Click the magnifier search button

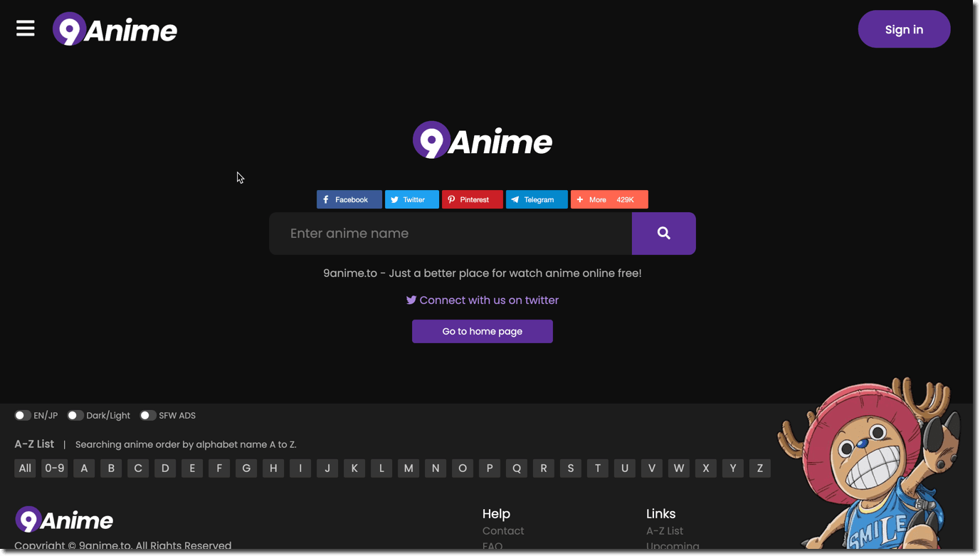tap(664, 234)
